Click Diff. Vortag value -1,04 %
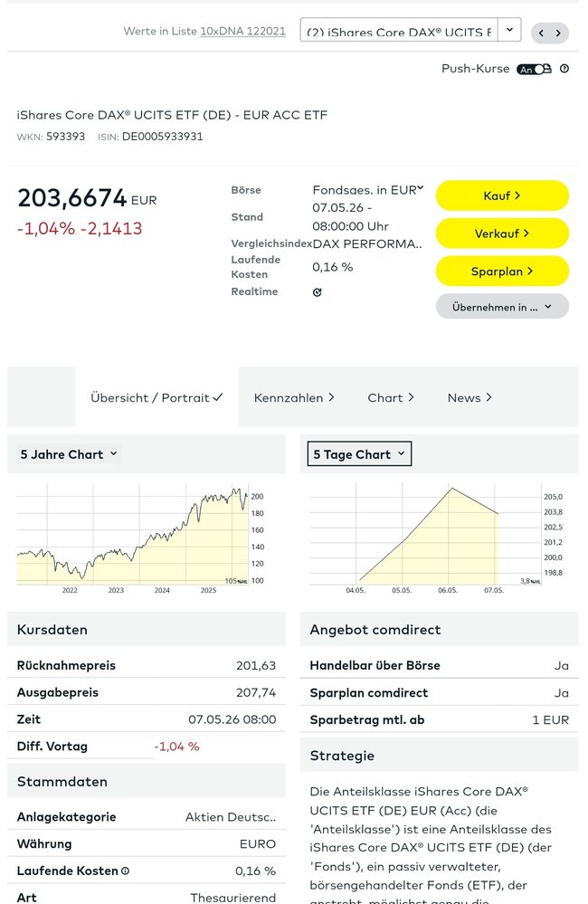The height and width of the screenshot is (904, 588). pyautogui.click(x=177, y=747)
